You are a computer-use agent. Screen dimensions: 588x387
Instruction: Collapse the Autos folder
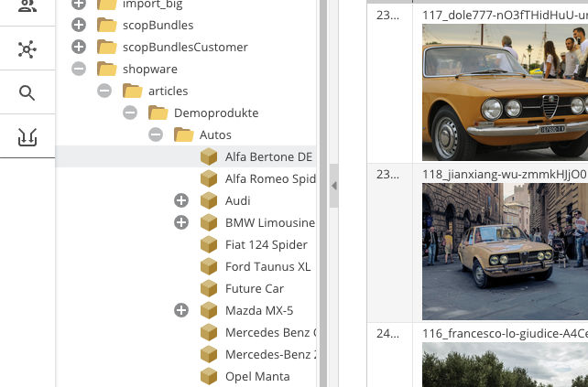point(156,134)
